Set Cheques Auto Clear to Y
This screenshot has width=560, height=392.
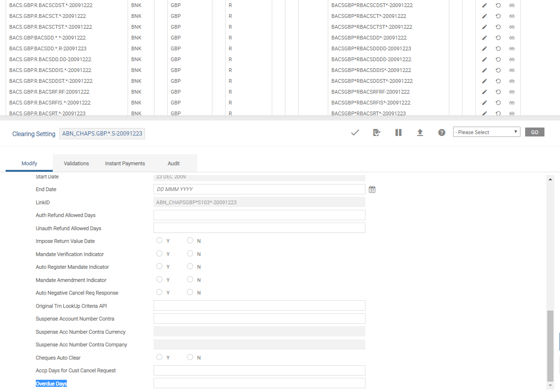pyautogui.click(x=159, y=357)
